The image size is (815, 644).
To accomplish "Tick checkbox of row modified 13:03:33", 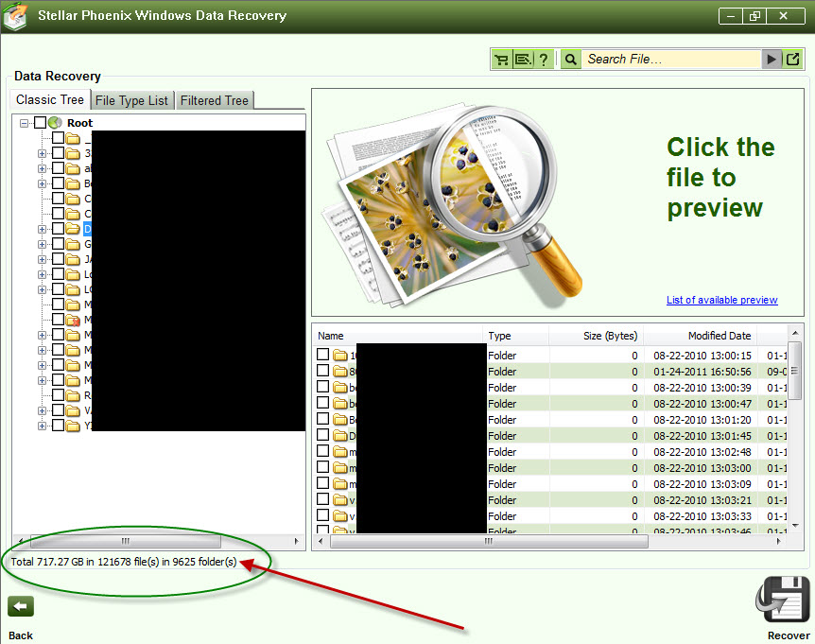I will pos(322,515).
